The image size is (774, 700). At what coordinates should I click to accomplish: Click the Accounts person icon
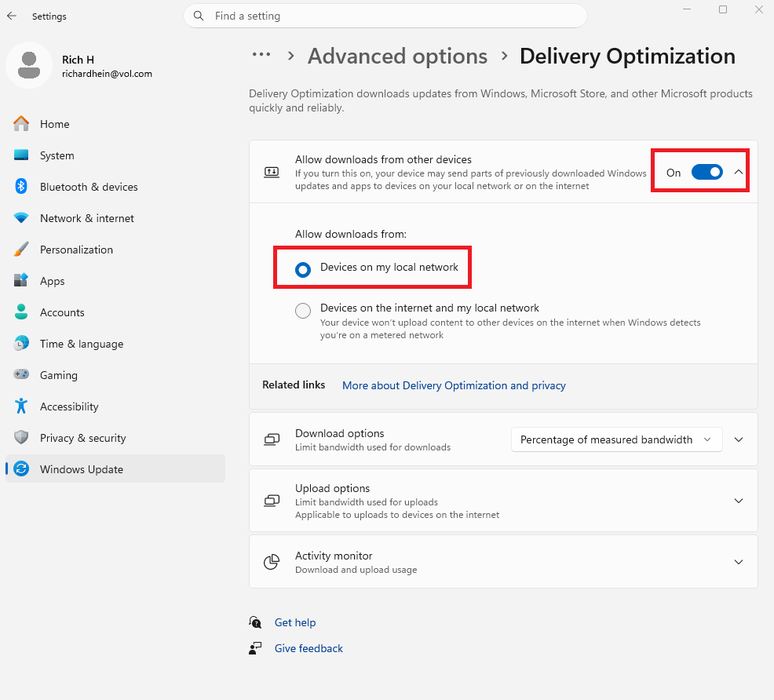[21, 312]
